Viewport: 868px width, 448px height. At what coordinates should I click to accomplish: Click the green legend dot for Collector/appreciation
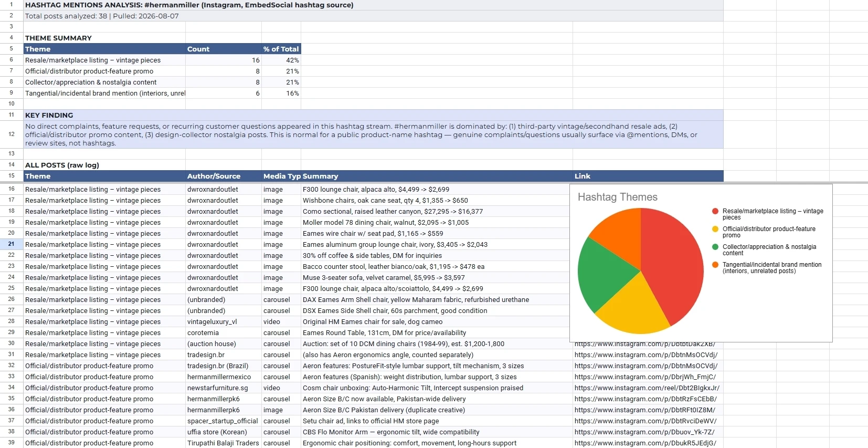click(x=715, y=247)
